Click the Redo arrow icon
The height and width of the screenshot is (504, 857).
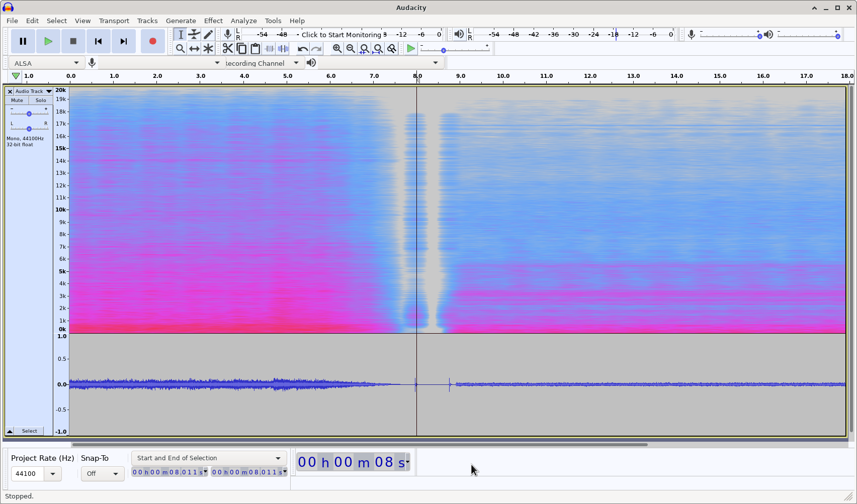(x=316, y=49)
